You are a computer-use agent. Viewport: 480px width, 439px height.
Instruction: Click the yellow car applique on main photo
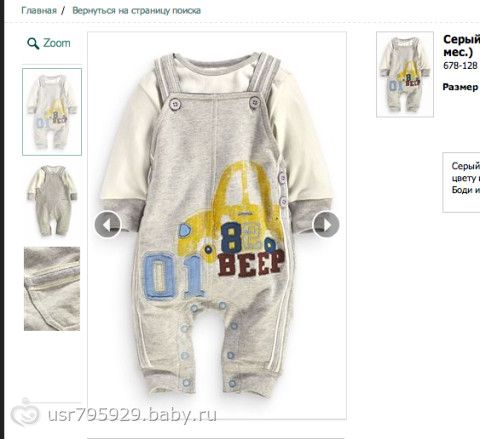(230, 210)
